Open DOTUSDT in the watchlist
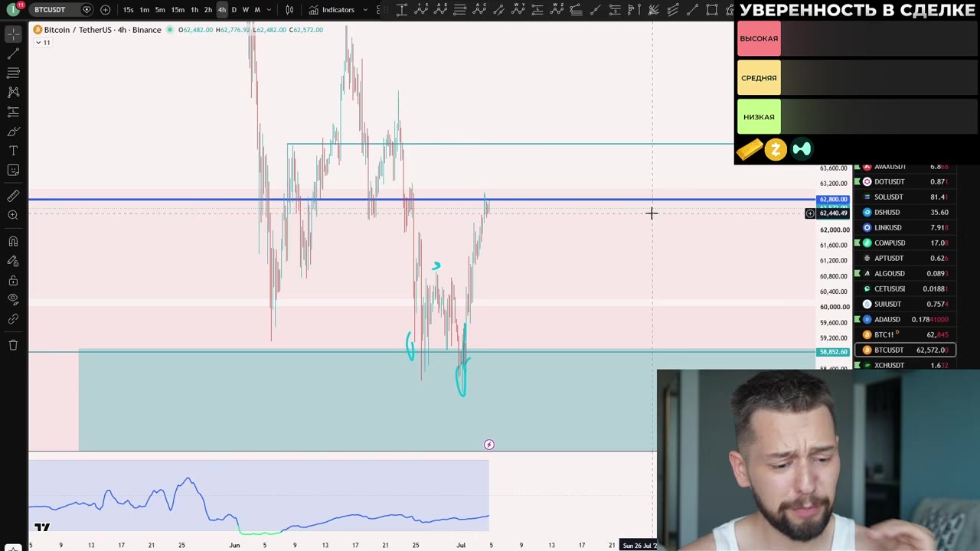Image resolution: width=980 pixels, height=551 pixels. (905, 181)
